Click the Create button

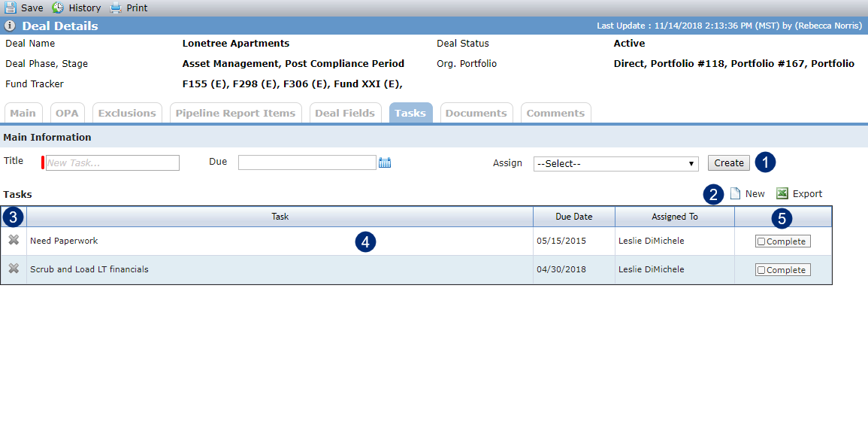click(729, 163)
